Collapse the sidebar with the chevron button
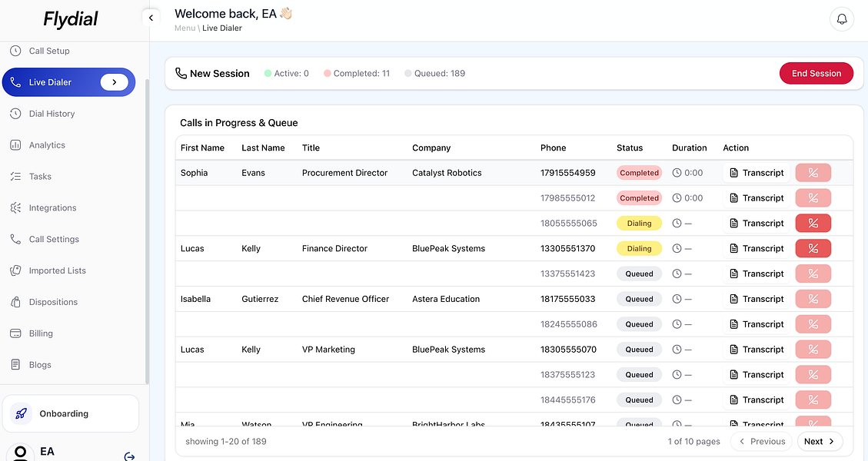This screenshot has width=868, height=461. point(151,18)
